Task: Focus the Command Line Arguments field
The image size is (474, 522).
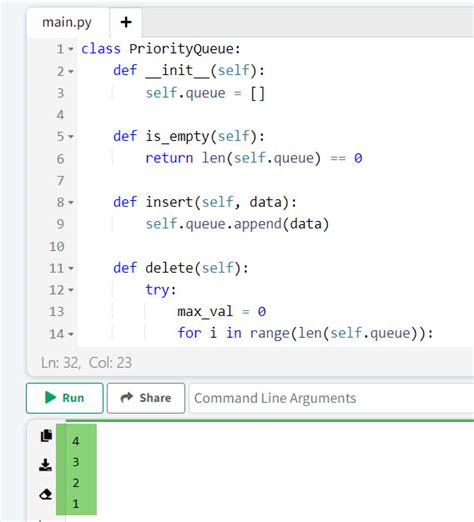Action: [x=331, y=398]
